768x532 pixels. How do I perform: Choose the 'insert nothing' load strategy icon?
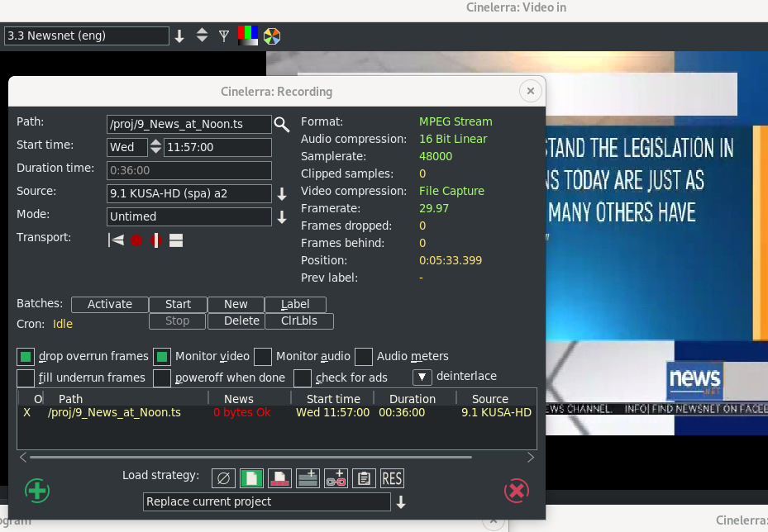[222, 478]
